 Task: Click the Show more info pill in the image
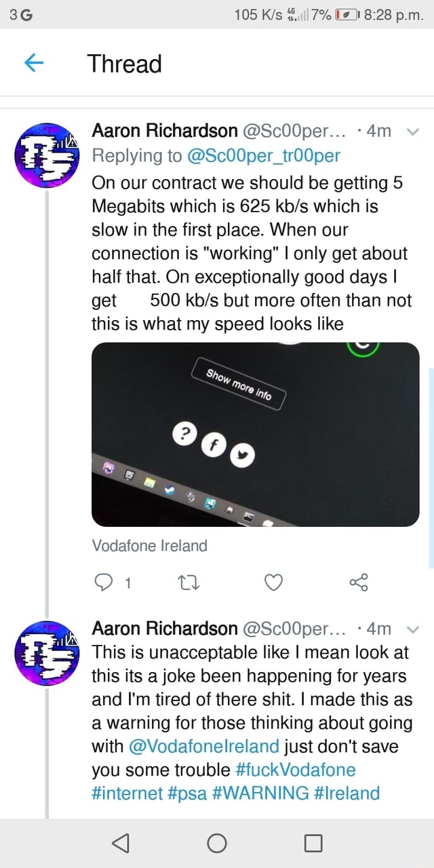239,384
